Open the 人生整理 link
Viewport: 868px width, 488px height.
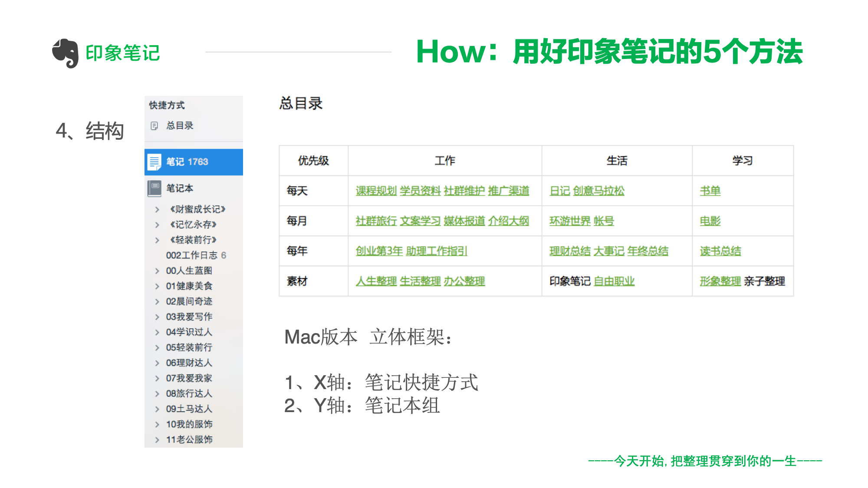click(376, 281)
